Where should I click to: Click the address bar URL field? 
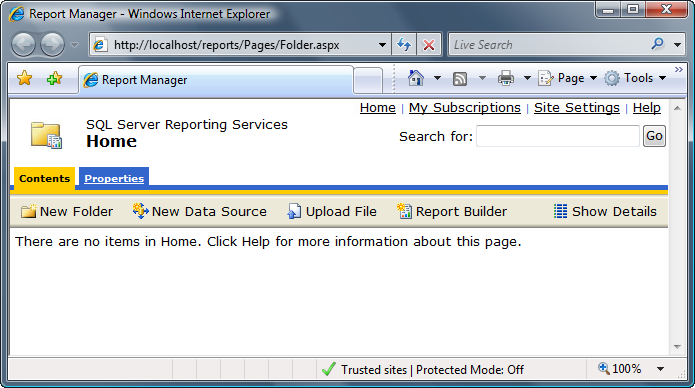pos(239,45)
